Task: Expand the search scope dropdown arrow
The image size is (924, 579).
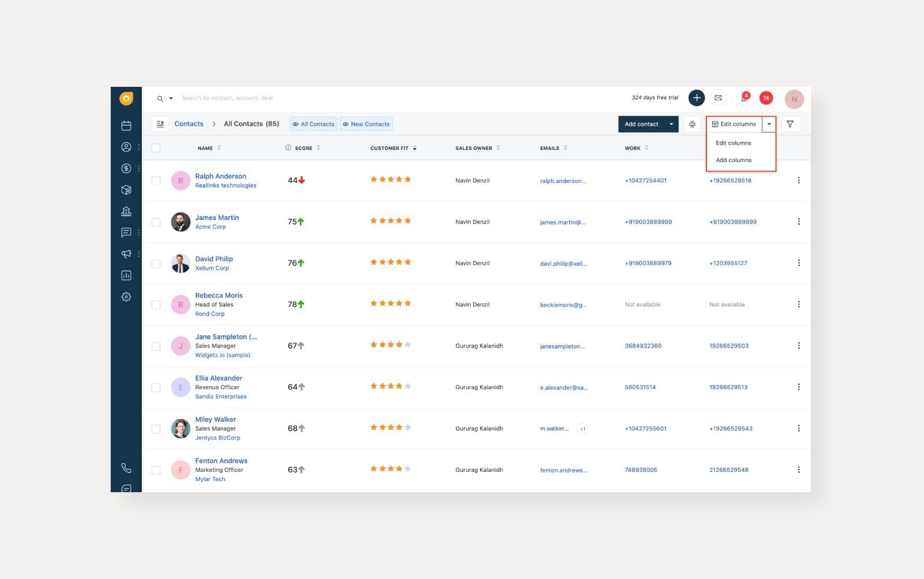Action: (x=171, y=98)
